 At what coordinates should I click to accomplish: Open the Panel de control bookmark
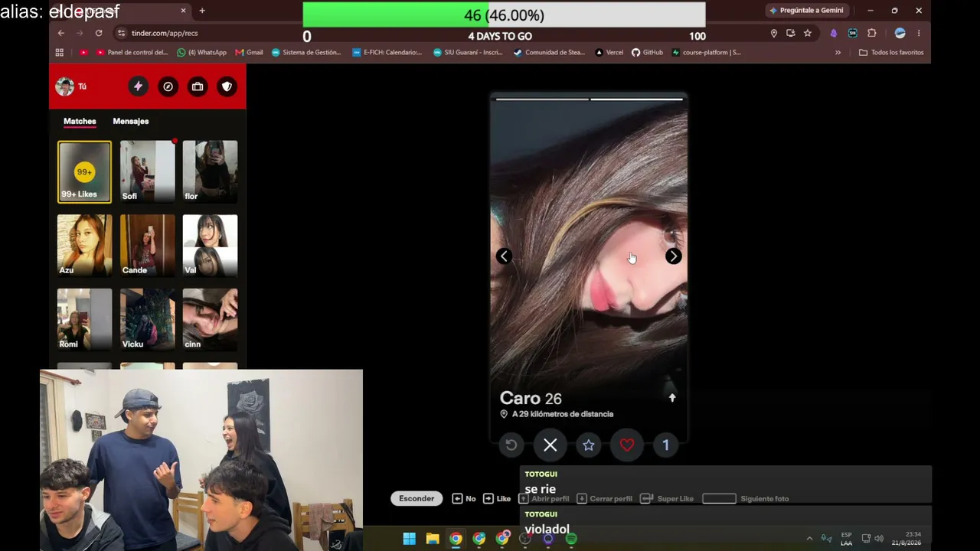coord(132,52)
